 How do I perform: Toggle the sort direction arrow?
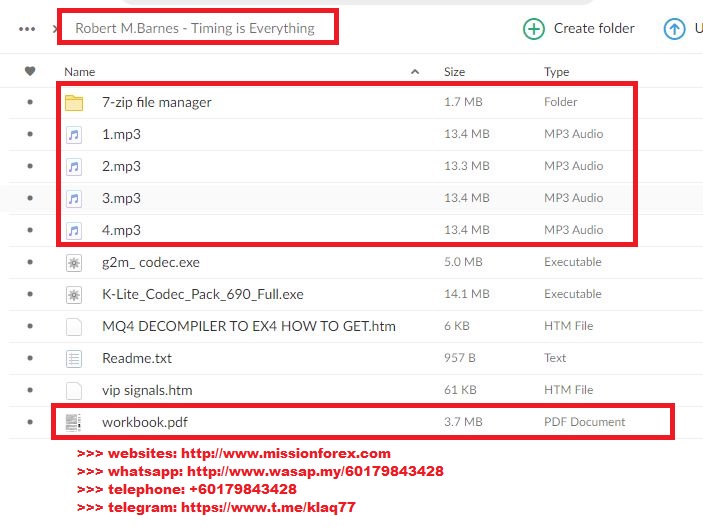click(x=415, y=72)
